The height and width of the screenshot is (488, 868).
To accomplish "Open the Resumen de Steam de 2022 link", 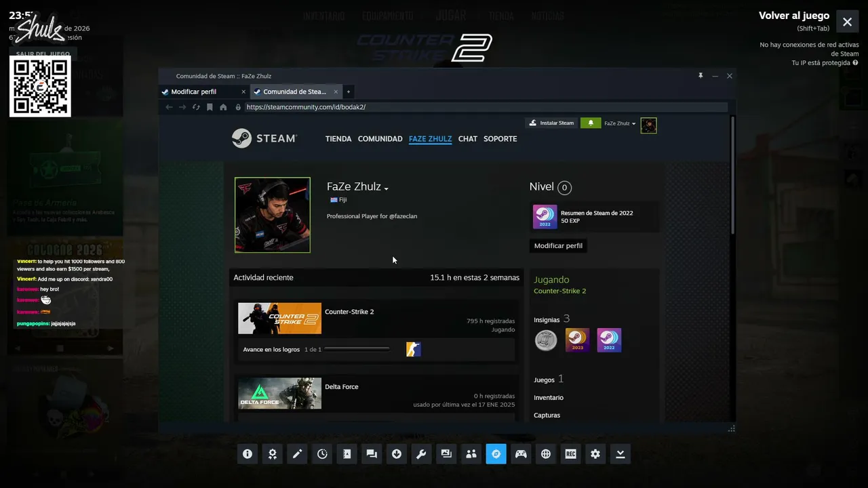I will click(597, 213).
